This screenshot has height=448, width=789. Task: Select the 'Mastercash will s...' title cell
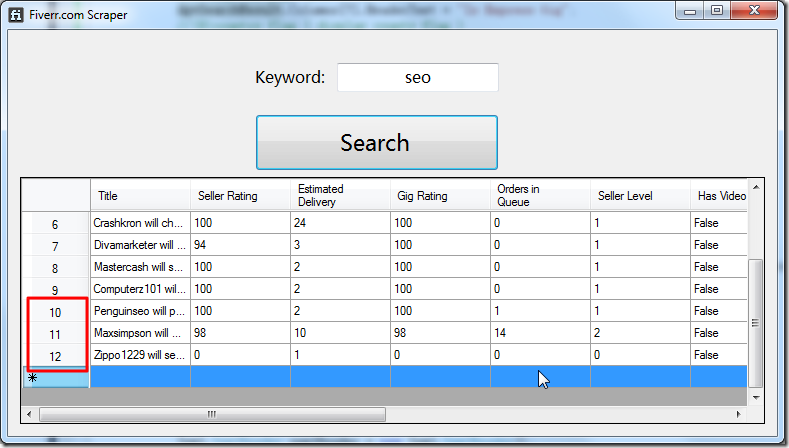point(140,267)
